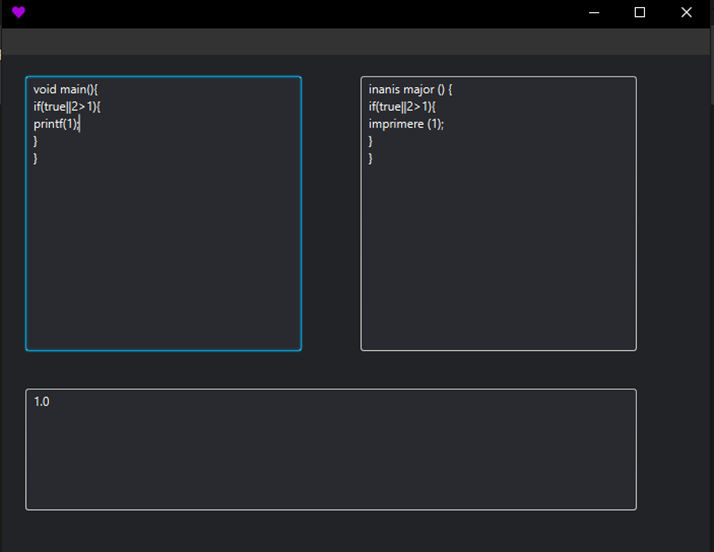Click 'if(true||2>1){' in the left box

(67, 107)
